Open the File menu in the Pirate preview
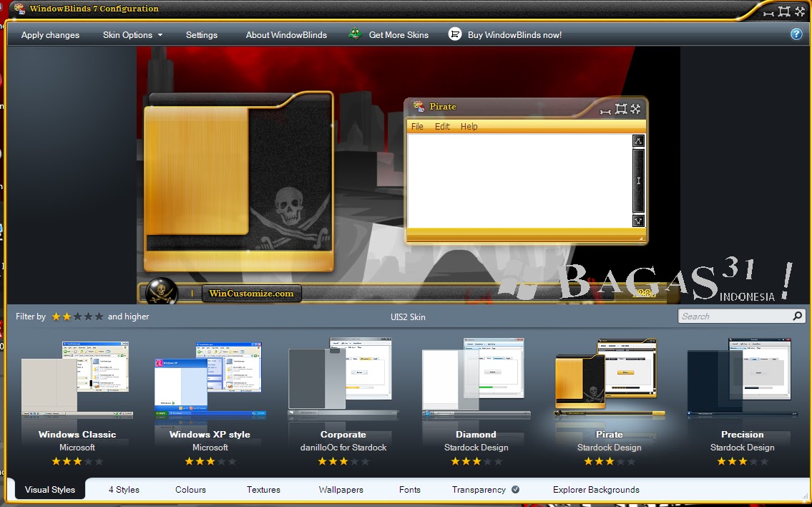Viewport: 812px width, 507px height. (417, 126)
